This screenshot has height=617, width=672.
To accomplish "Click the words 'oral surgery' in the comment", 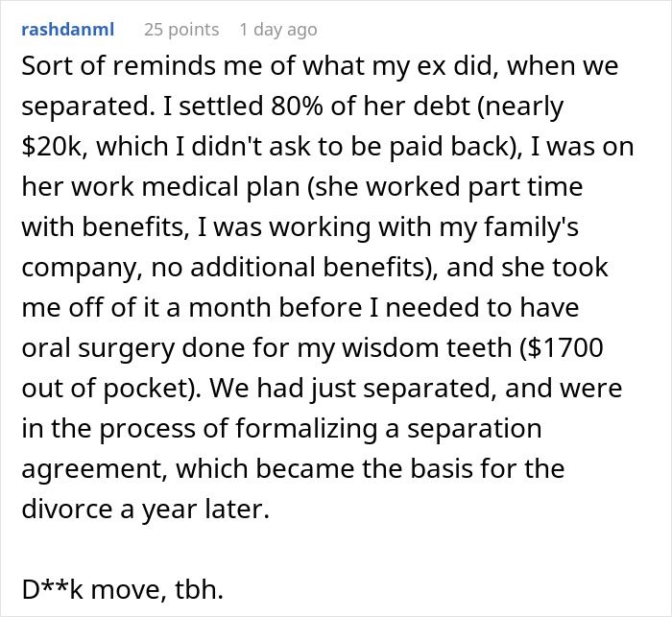I will point(87,347).
